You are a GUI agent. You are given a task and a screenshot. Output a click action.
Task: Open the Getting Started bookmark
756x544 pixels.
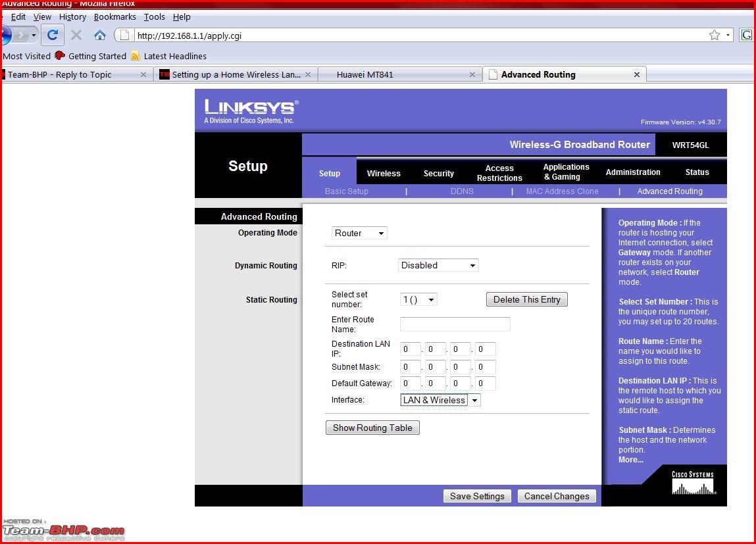(x=91, y=56)
